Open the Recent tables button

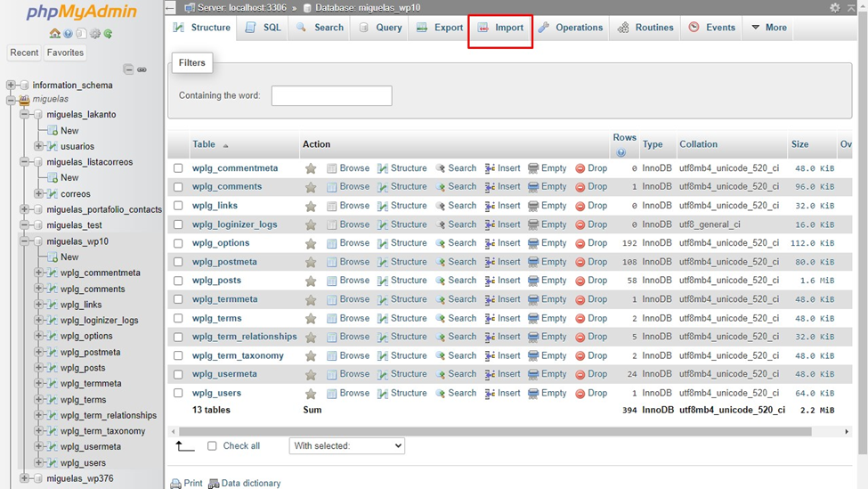coord(24,53)
